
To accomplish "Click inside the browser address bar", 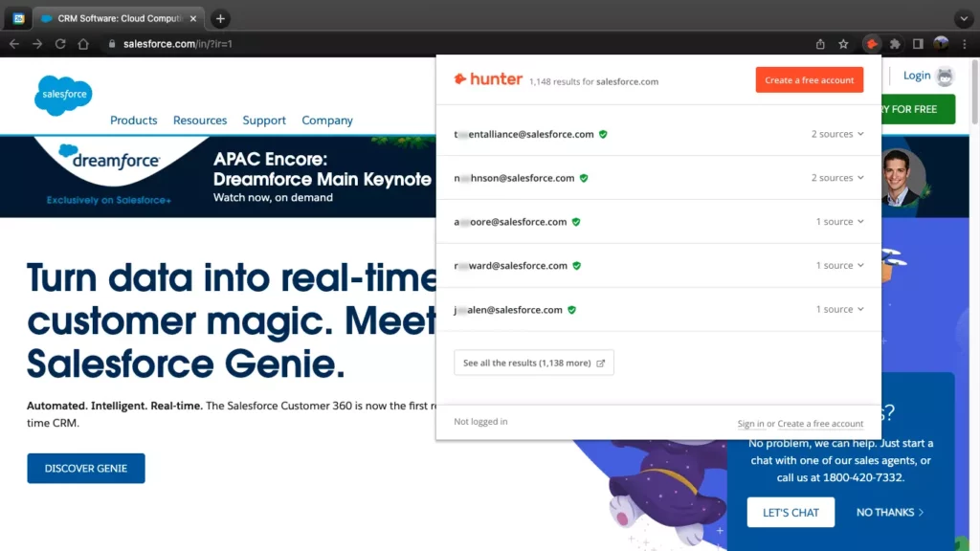I will pos(287,43).
